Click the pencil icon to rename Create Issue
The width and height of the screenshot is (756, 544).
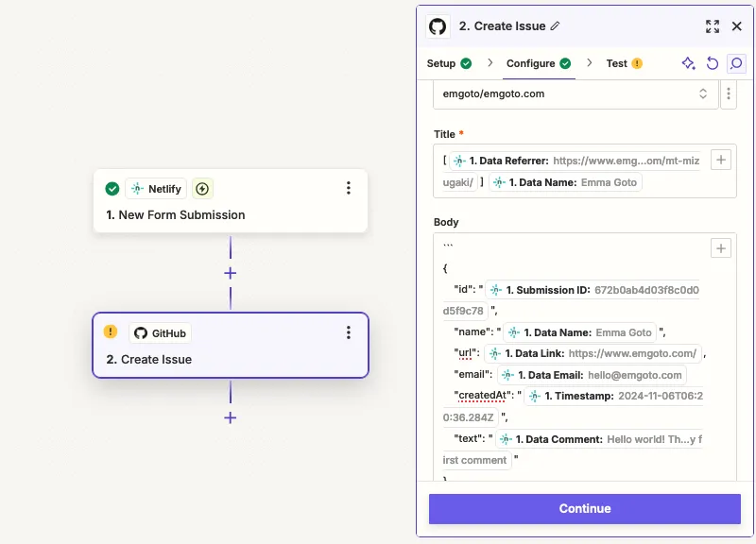[554, 26]
